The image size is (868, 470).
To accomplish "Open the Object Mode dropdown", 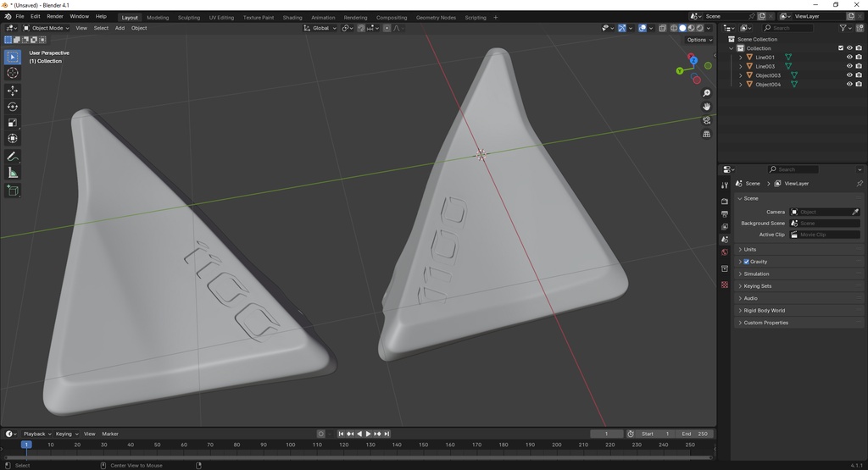I will pyautogui.click(x=46, y=28).
